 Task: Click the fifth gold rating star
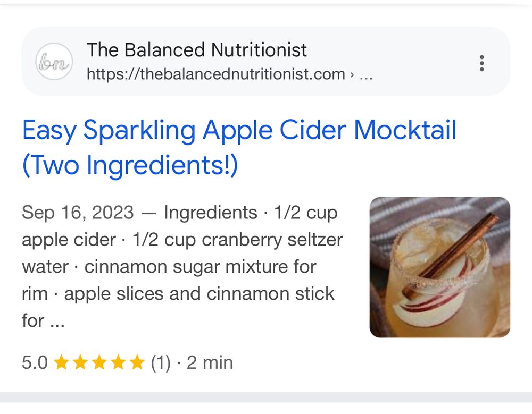(137, 363)
